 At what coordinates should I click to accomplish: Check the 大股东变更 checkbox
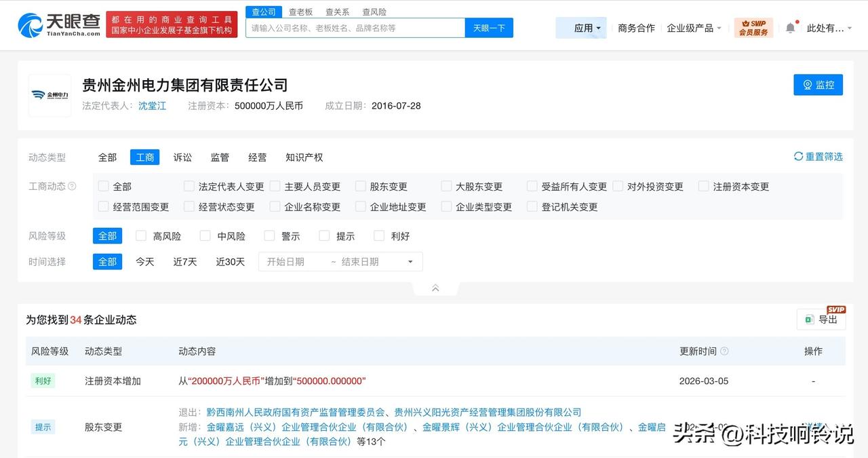(x=446, y=186)
